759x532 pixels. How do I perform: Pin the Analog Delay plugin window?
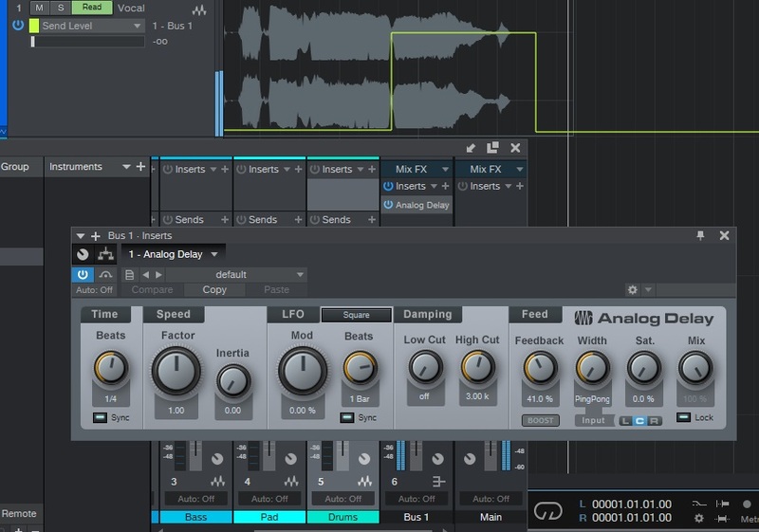[700, 235]
